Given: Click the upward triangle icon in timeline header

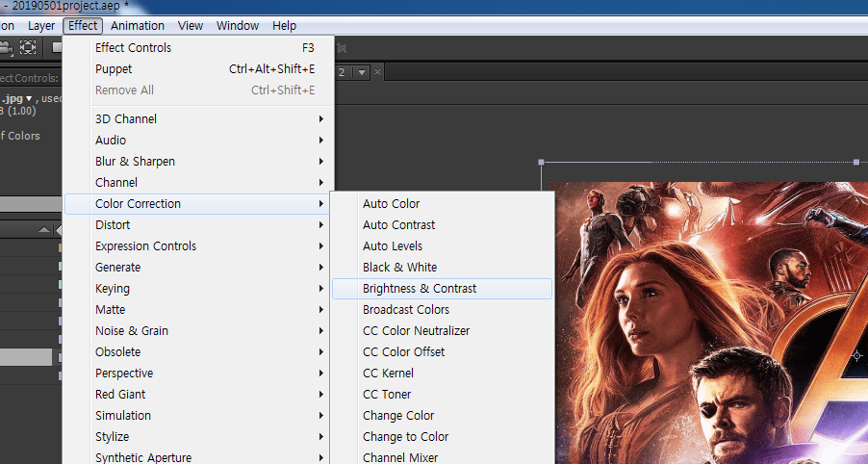Looking at the screenshot, I should point(44,229).
